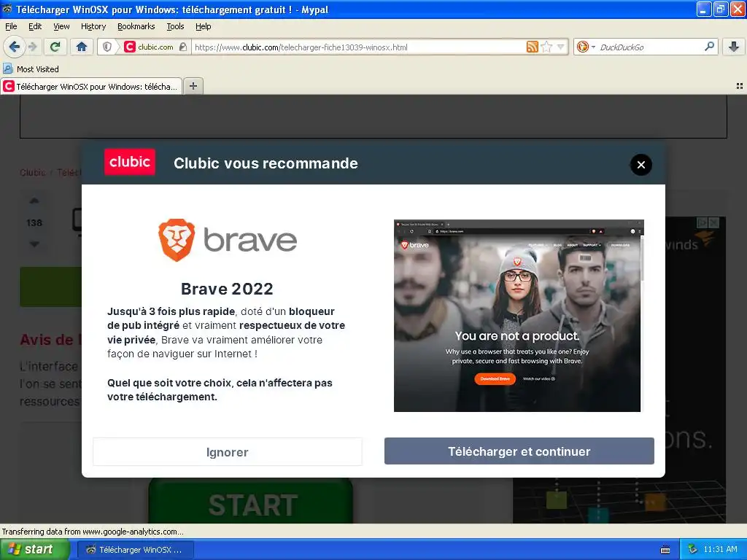Click the Télécharger WinOSX taskbar item

tap(135, 550)
